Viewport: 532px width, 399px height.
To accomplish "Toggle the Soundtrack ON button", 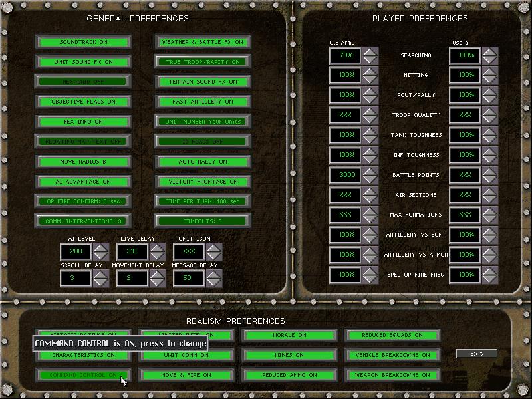I will (83, 42).
